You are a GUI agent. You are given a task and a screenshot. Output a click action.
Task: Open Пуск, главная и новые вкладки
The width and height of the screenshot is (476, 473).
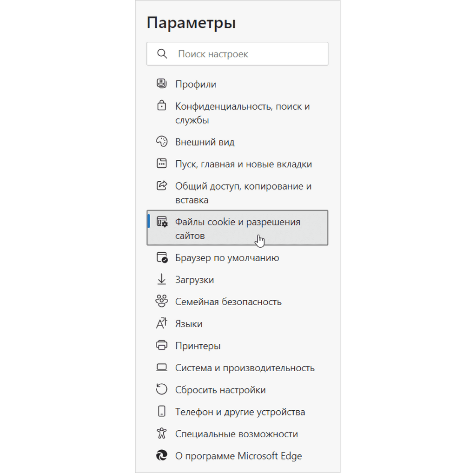click(243, 164)
